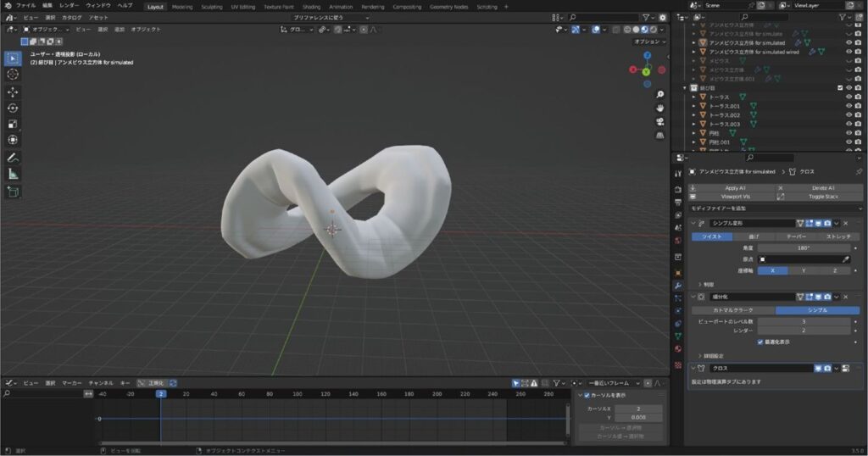Toggle visibility eye for トーラス
868x456 pixels.
[x=849, y=97]
